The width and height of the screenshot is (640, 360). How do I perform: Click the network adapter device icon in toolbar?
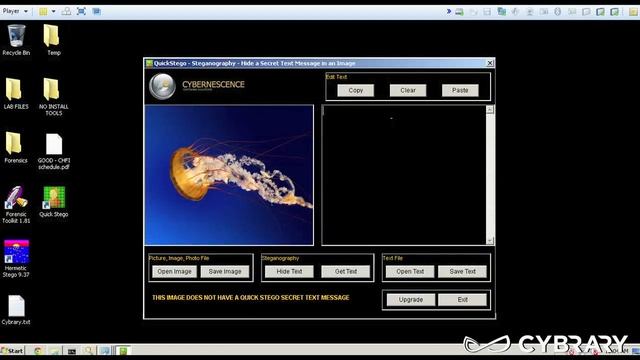pos(502,12)
